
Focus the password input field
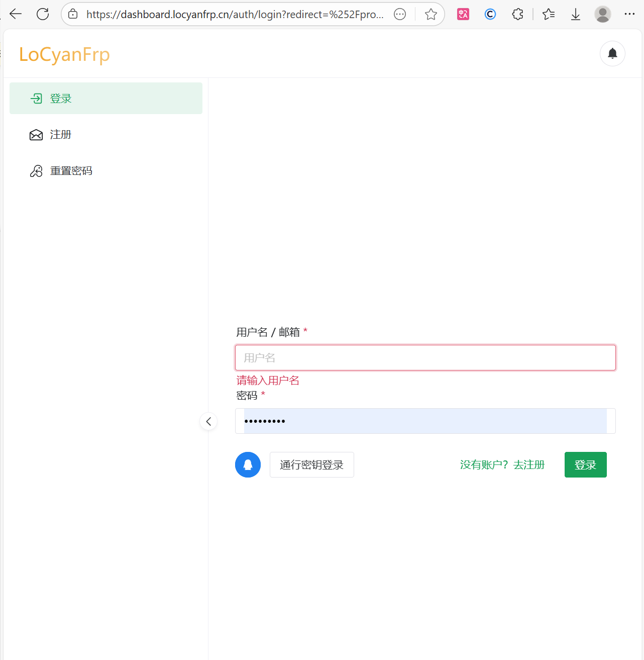tap(425, 421)
